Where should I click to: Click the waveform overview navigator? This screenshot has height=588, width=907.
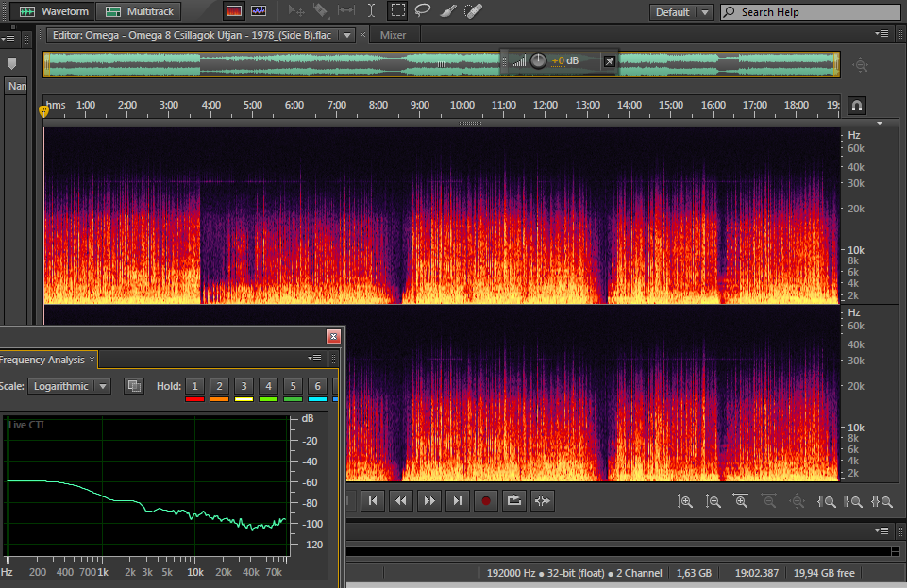[x=442, y=65]
